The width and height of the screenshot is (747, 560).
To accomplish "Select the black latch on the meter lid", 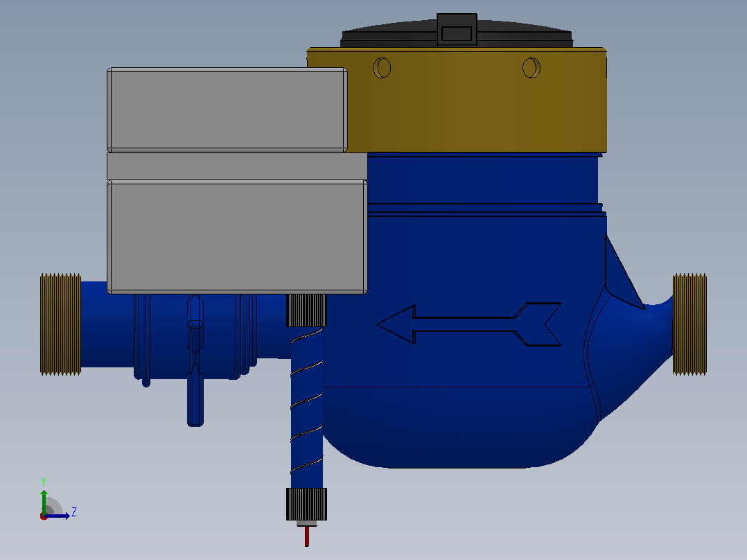I will click(x=457, y=30).
